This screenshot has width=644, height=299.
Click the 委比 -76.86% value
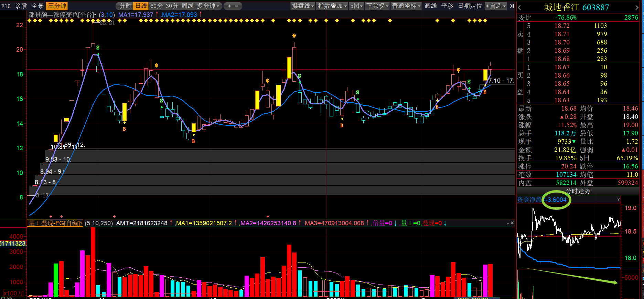tap(566, 18)
